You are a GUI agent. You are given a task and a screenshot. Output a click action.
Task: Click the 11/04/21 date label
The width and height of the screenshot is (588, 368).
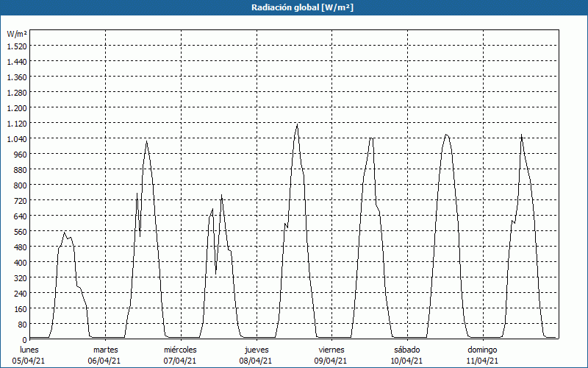pos(483,361)
